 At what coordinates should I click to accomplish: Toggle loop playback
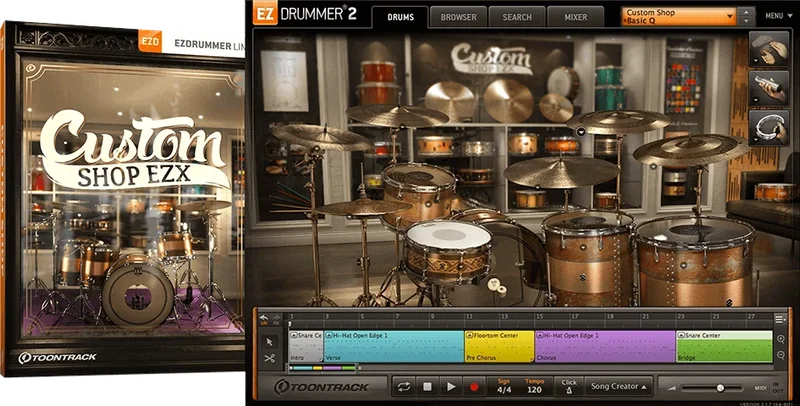pyautogui.click(x=404, y=387)
